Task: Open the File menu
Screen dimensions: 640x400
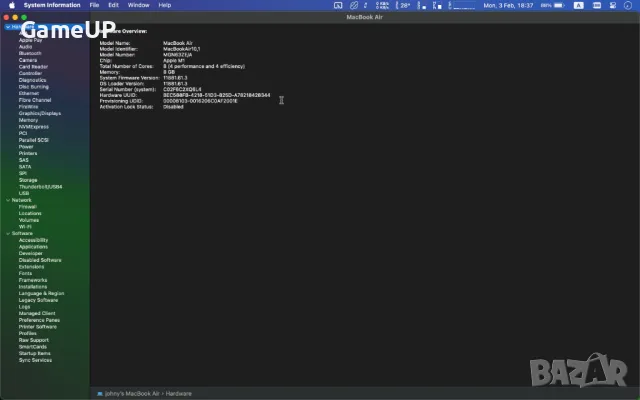Action: [94, 5]
